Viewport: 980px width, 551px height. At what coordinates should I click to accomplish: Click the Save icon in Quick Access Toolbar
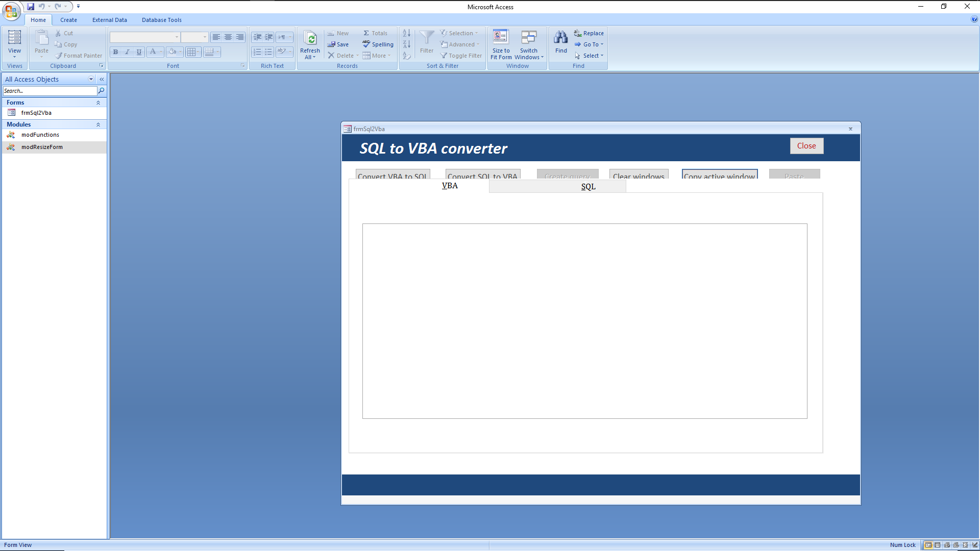pyautogui.click(x=31, y=7)
